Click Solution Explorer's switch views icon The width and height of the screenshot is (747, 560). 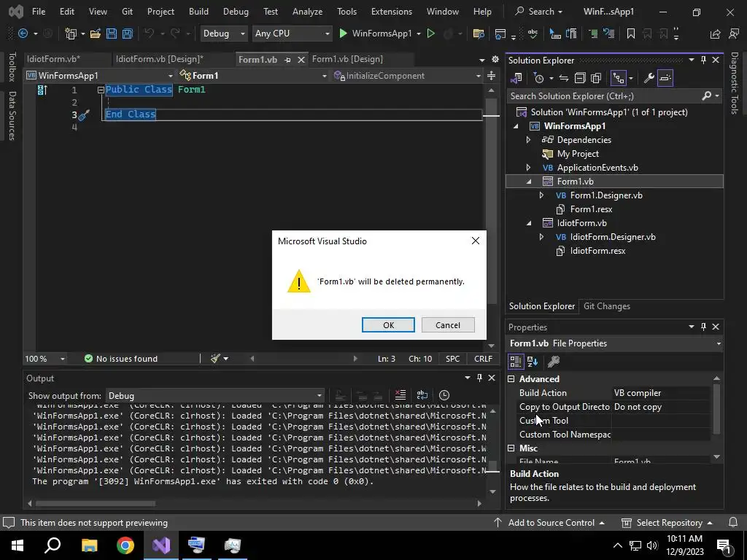pos(516,78)
